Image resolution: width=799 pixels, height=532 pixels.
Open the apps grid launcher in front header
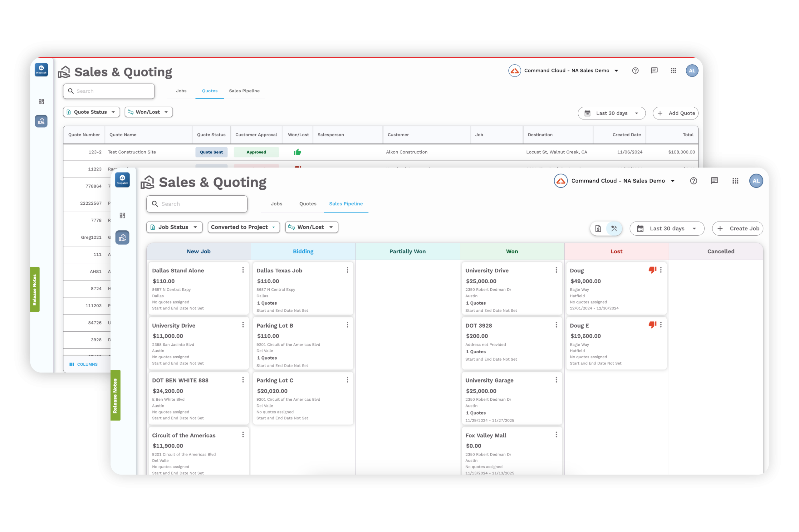pos(735,181)
